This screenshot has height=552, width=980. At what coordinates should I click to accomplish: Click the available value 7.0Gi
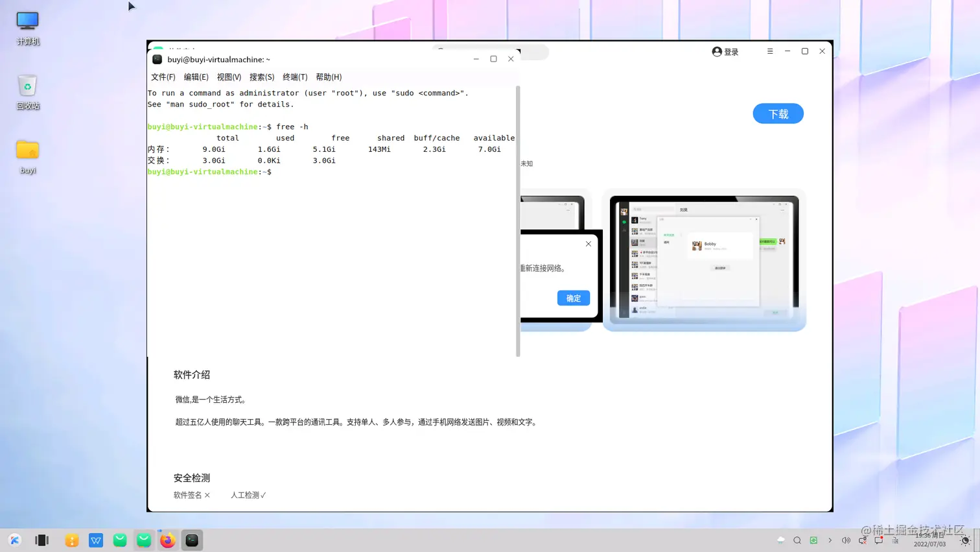click(489, 149)
